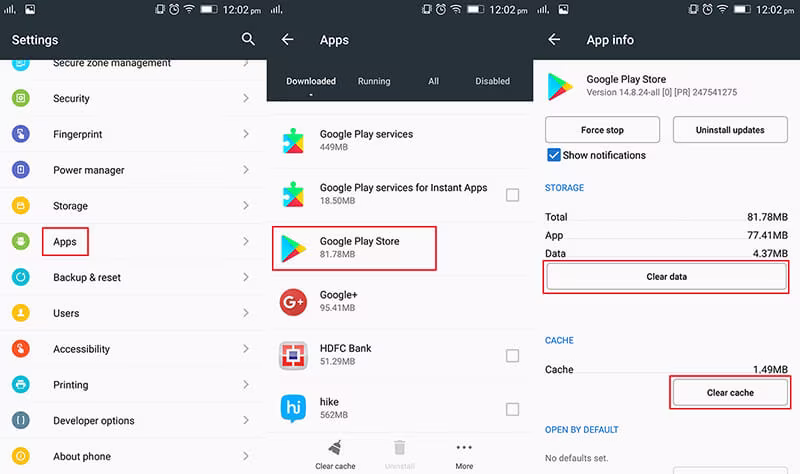
Task: Tap the Storage settings icon
Action: click(21, 205)
